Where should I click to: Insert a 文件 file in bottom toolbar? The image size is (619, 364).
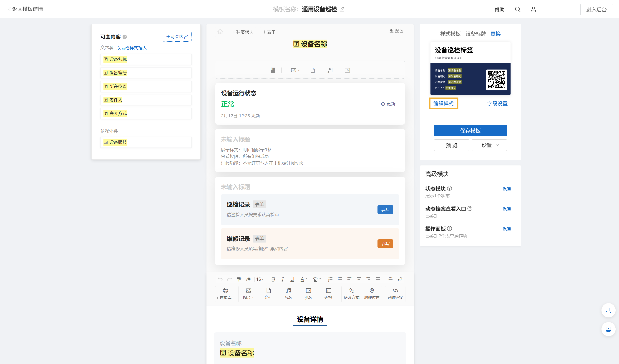click(268, 294)
